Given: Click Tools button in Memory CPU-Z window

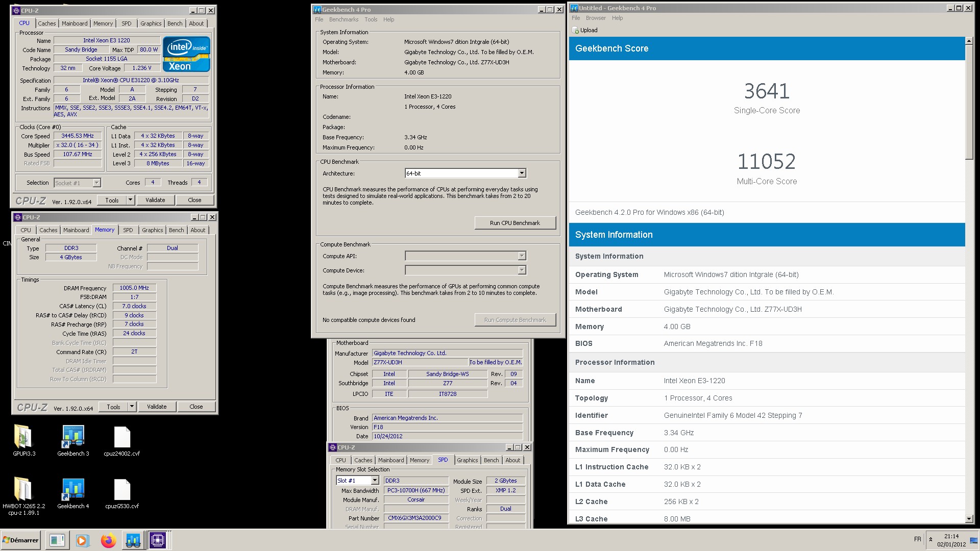Looking at the screenshot, I should (113, 407).
